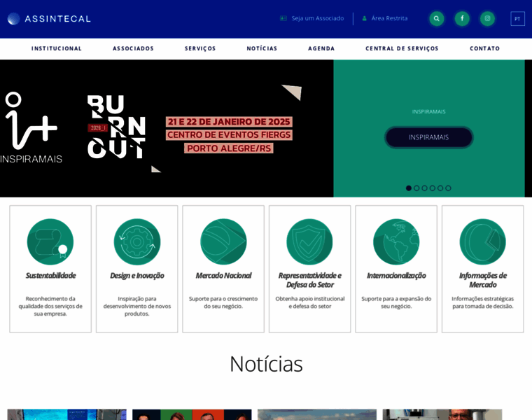Click the Mercado Nacional Brazil flag icon

click(223, 242)
